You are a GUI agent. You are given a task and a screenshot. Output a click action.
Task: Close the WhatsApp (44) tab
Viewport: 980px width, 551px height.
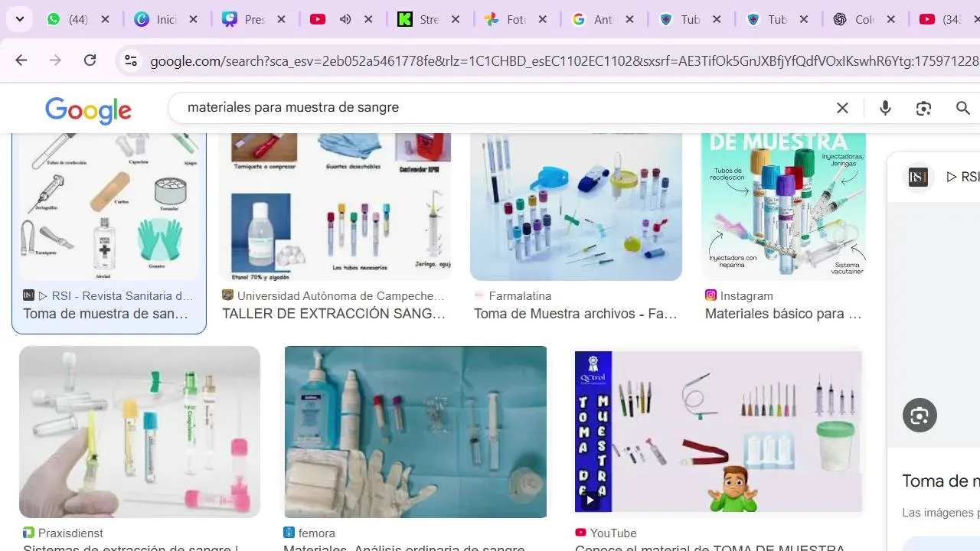106,19
